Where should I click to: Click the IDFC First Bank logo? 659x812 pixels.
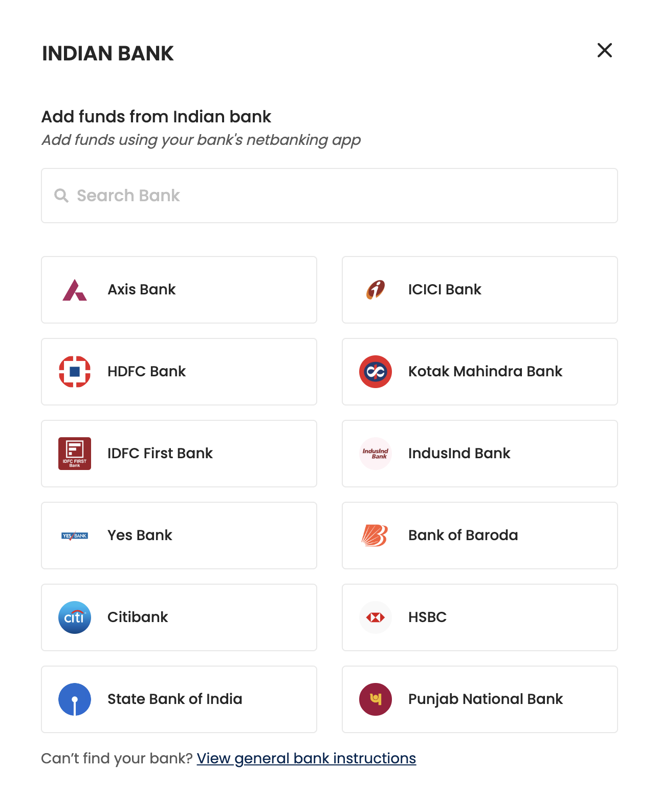click(75, 454)
